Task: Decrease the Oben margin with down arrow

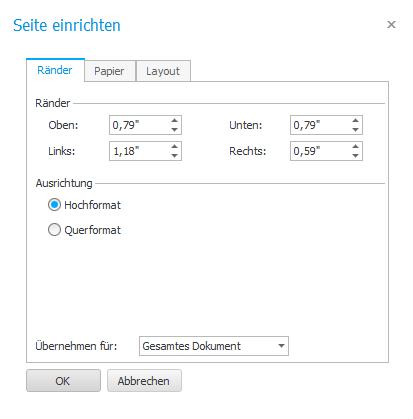Action: click(174, 129)
